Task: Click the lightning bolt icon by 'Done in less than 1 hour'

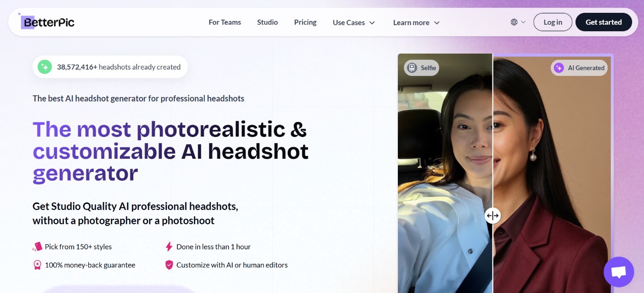Action: [x=169, y=247]
